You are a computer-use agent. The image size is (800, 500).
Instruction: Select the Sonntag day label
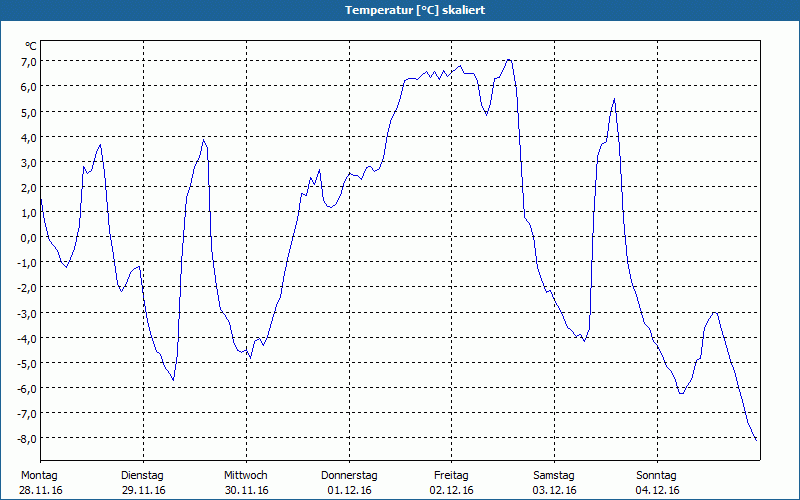(x=656, y=476)
